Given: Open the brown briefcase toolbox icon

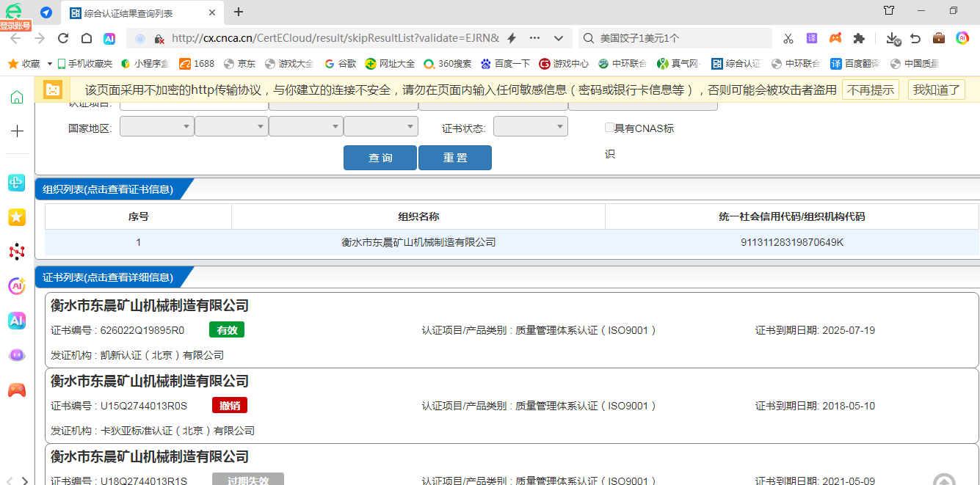Looking at the screenshot, I should [939, 38].
